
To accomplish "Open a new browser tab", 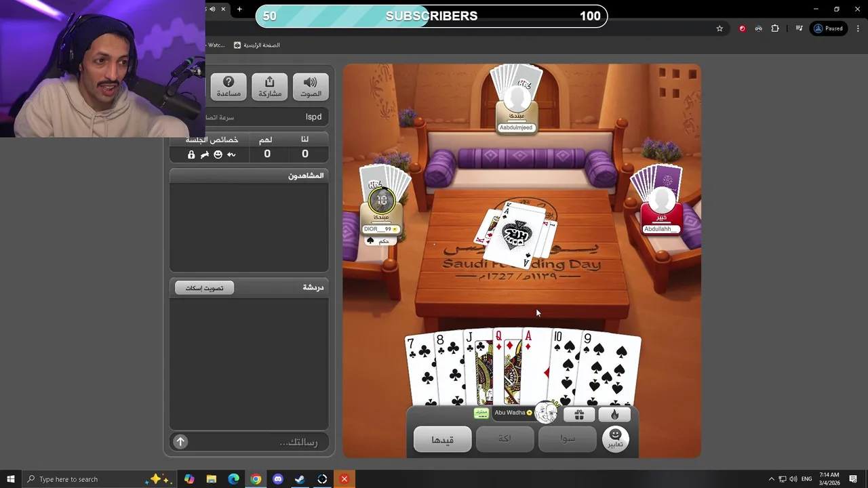I will tap(239, 9).
